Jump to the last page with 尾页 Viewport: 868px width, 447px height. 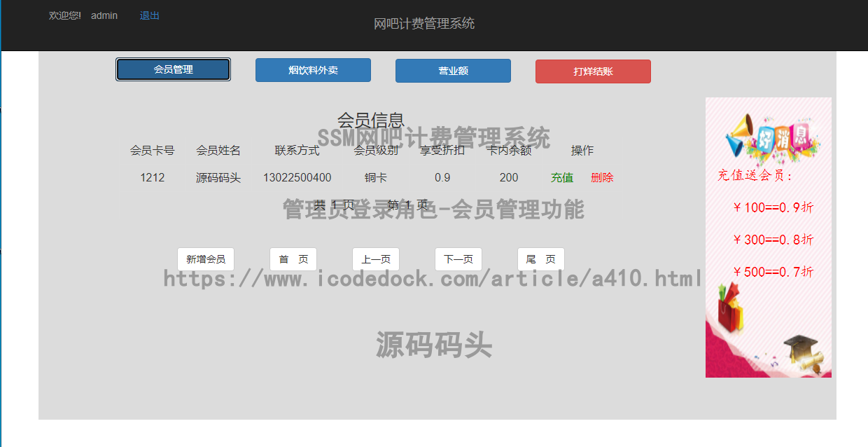[540, 259]
